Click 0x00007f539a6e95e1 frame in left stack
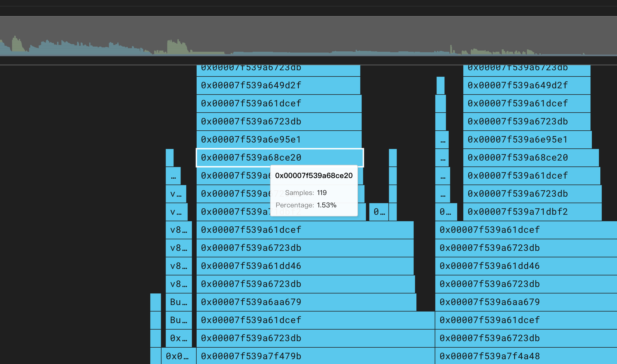Screen dimensions: 617x364 [x=279, y=139]
